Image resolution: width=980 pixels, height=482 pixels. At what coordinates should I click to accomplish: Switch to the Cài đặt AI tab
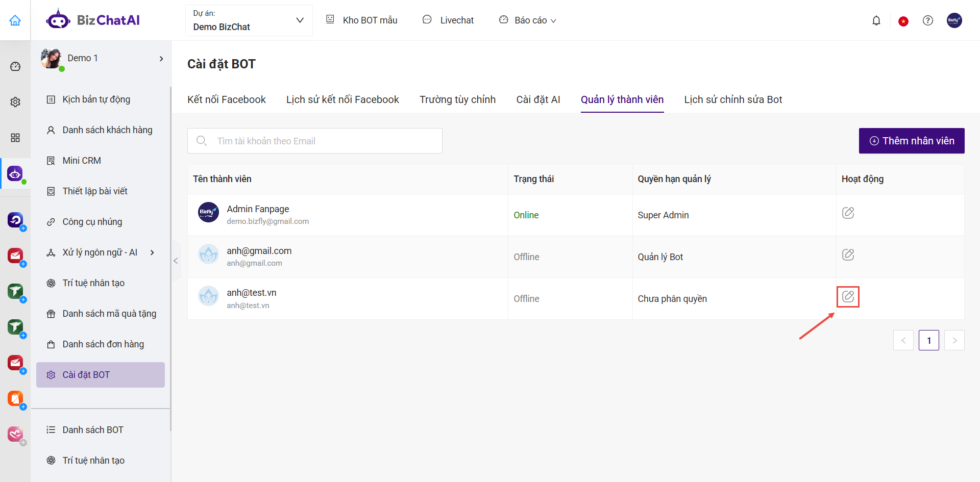tap(538, 99)
